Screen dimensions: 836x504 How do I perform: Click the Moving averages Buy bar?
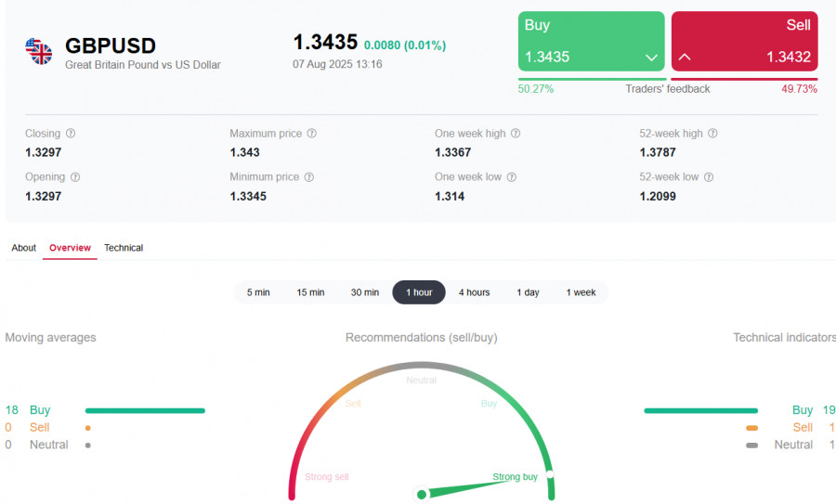[145, 411]
